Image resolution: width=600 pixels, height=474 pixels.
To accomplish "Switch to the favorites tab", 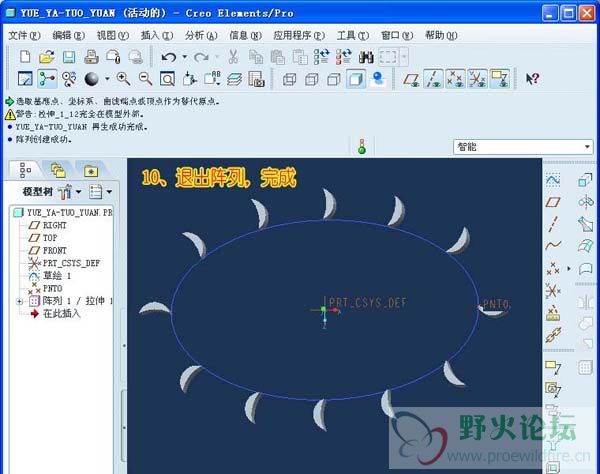I will click(91, 171).
